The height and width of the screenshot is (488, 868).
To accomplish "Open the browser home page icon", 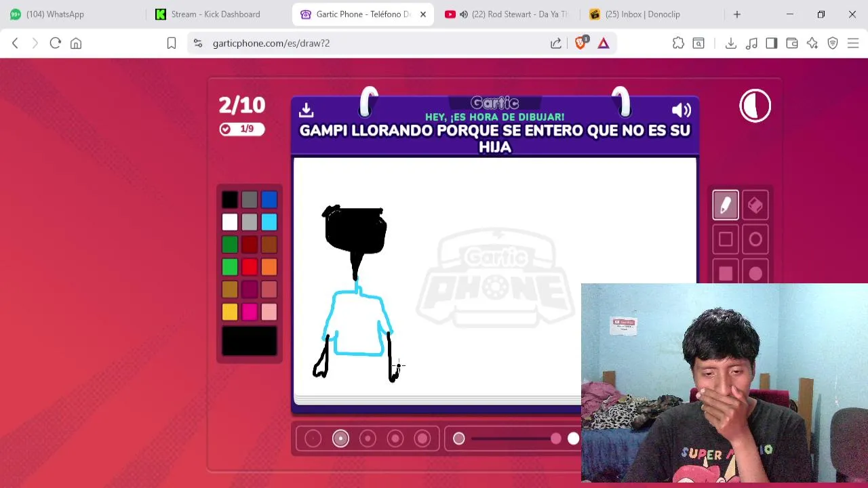I will tap(76, 43).
